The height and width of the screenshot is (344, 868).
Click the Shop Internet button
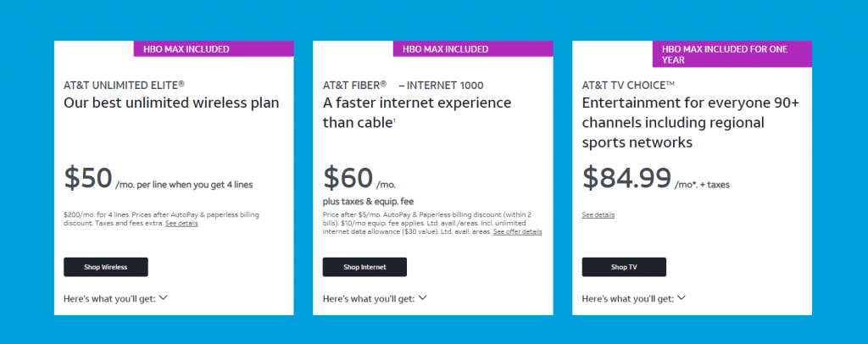364,267
